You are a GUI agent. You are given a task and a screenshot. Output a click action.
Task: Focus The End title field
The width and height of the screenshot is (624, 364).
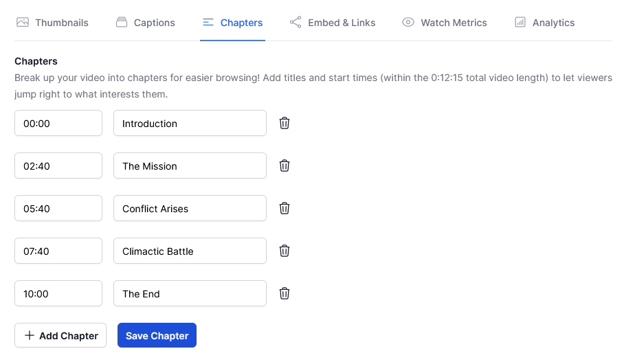pyautogui.click(x=190, y=293)
